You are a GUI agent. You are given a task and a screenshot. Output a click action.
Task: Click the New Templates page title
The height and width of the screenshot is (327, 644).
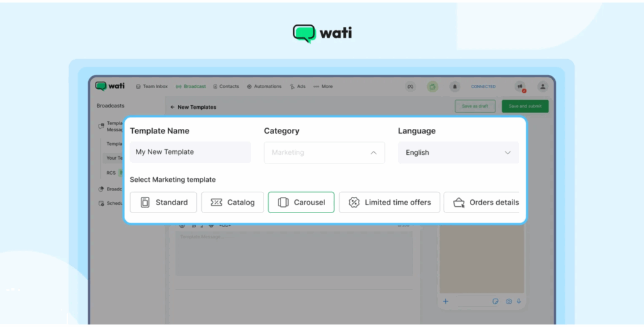(x=197, y=108)
